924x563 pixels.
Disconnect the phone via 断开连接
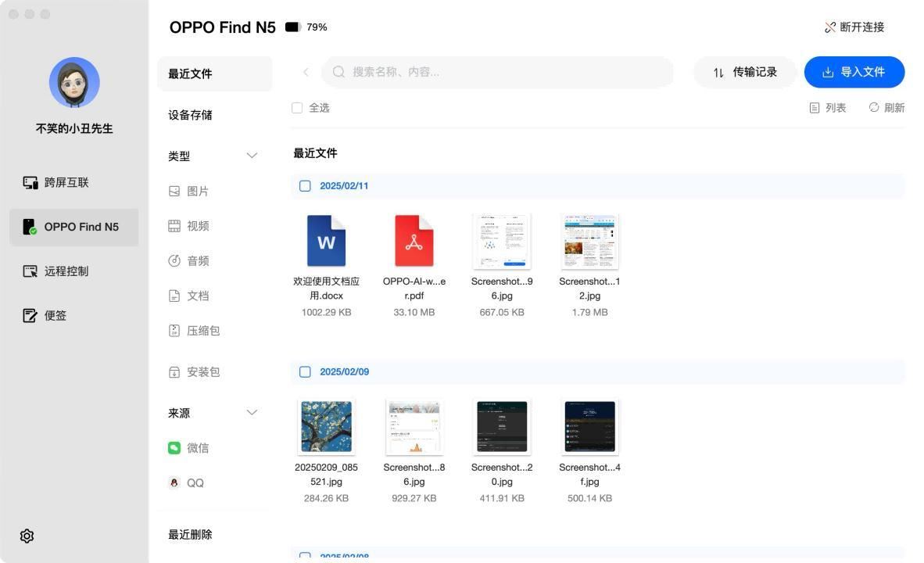pos(856,27)
